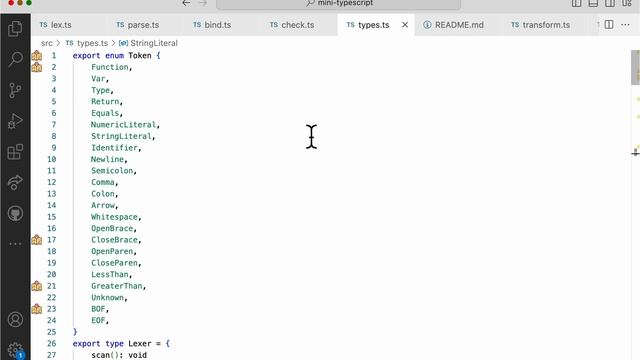
Task: Click the gutter badge icon on line 17
Action: coord(37,240)
